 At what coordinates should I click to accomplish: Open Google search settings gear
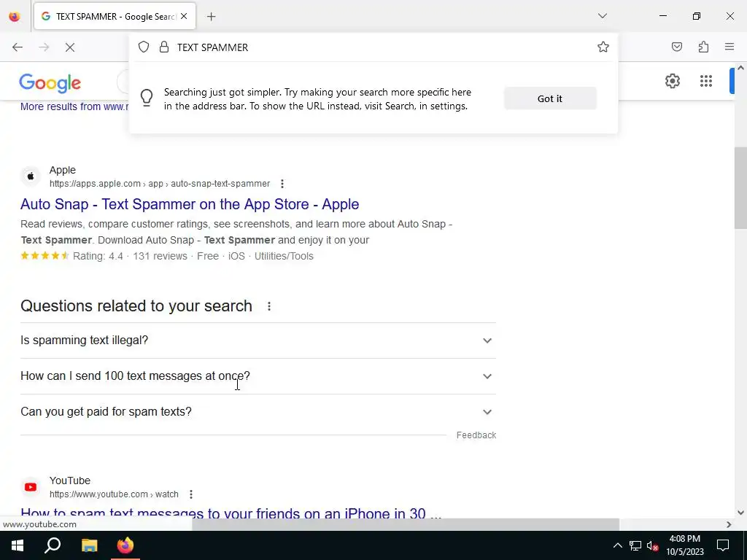tap(673, 81)
